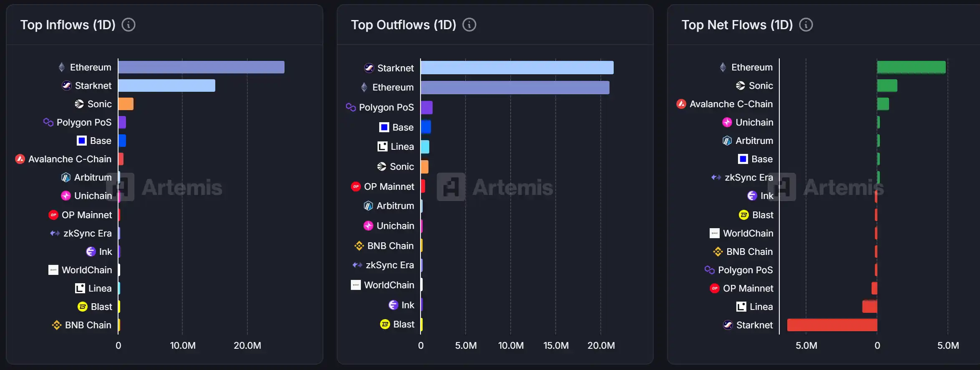Click Starknet logo in Top Outflows chart
This screenshot has height=370, width=980.
tap(369, 68)
